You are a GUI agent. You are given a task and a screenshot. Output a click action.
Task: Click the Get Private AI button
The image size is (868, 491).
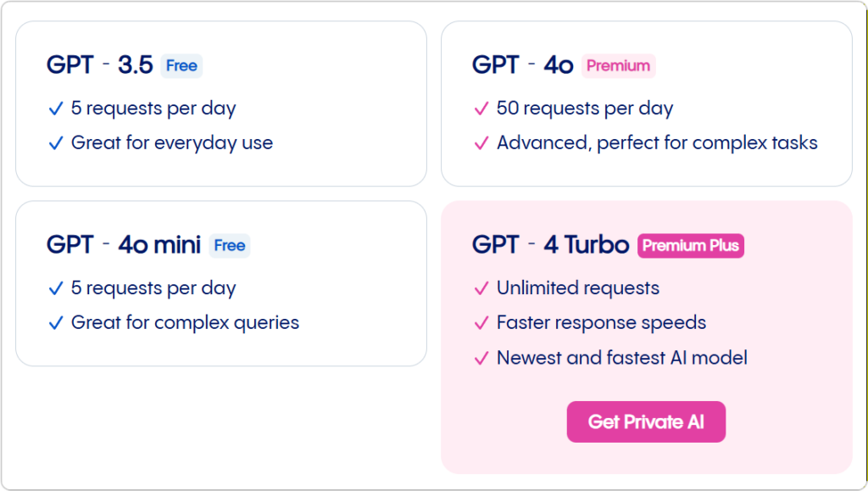[646, 421]
